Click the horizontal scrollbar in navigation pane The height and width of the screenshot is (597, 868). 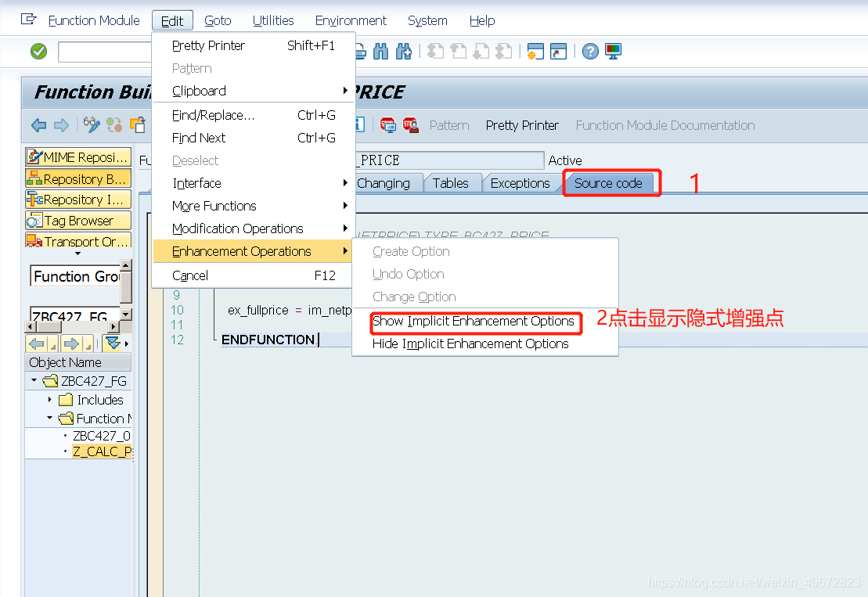point(73,327)
